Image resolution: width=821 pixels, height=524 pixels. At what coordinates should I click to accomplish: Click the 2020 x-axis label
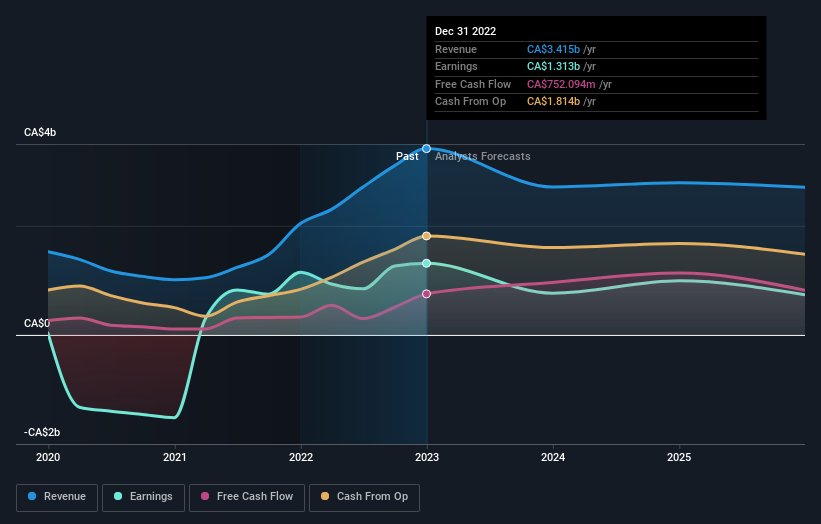coord(48,457)
